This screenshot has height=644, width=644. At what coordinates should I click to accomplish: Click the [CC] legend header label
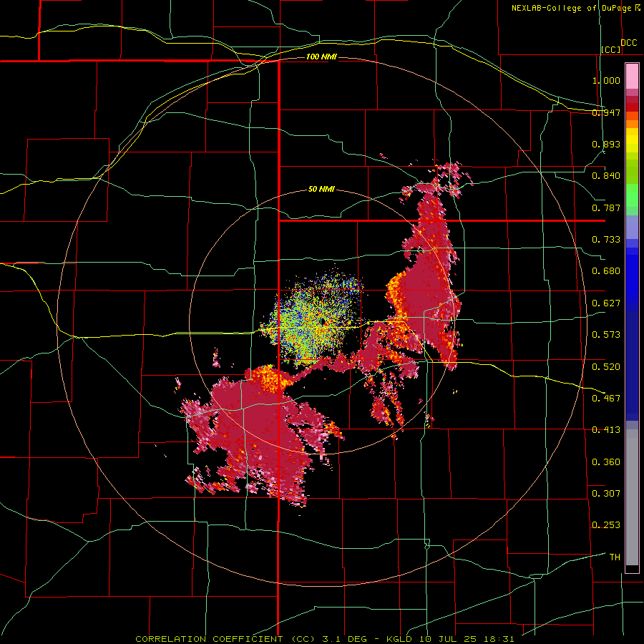point(611,49)
